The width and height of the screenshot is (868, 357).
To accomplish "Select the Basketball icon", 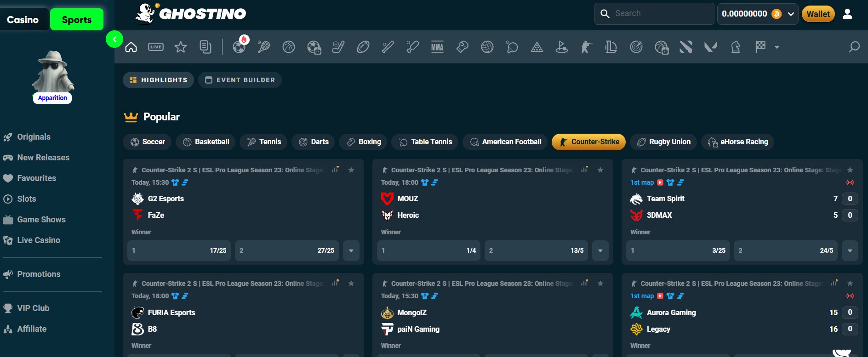I will [x=289, y=47].
